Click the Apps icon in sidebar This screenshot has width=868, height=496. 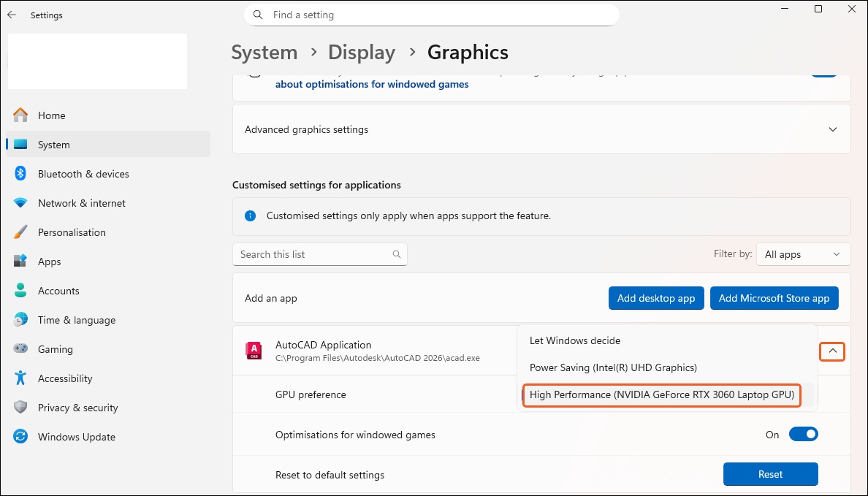20,262
